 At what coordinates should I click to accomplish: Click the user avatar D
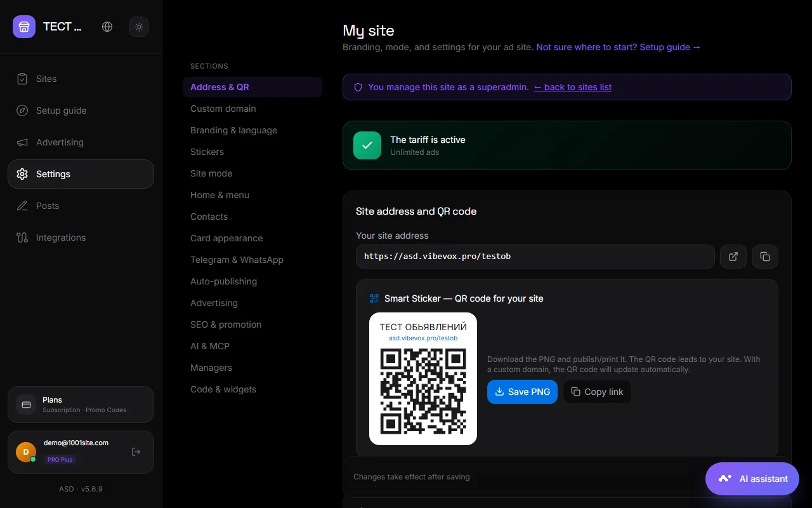point(26,452)
